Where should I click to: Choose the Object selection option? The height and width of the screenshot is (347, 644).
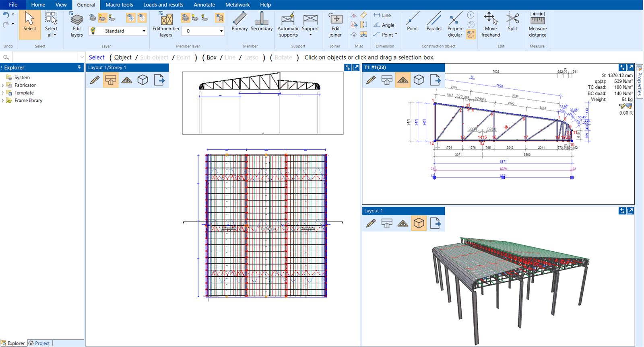click(x=123, y=57)
